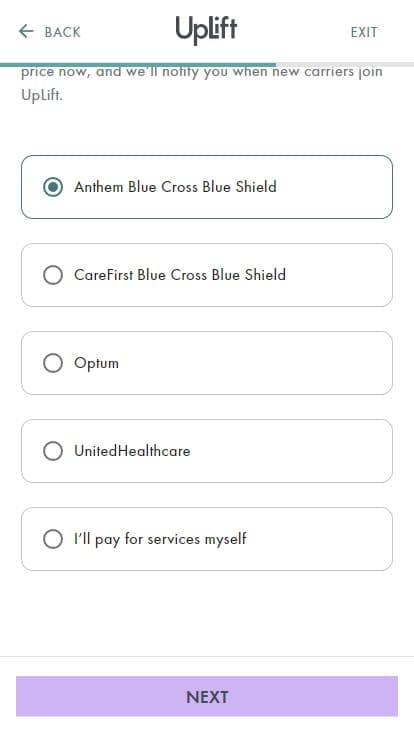This screenshot has height=736, width=414.
Task: Click the UpLift logo
Action: pyautogui.click(x=207, y=31)
